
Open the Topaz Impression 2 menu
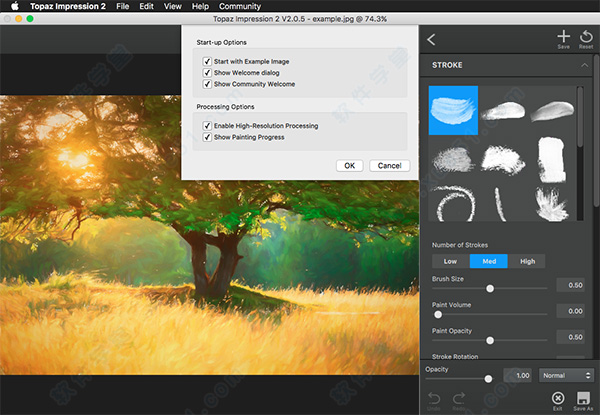point(68,6)
